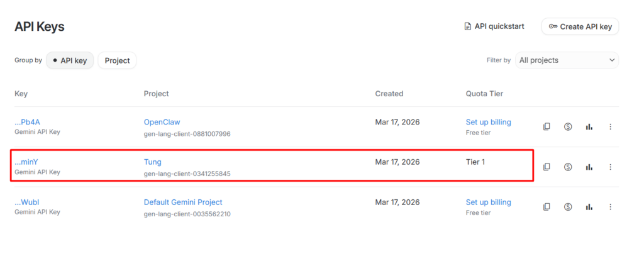Open the OpenClaw project link
This screenshot has height=254, width=644.
coord(162,122)
